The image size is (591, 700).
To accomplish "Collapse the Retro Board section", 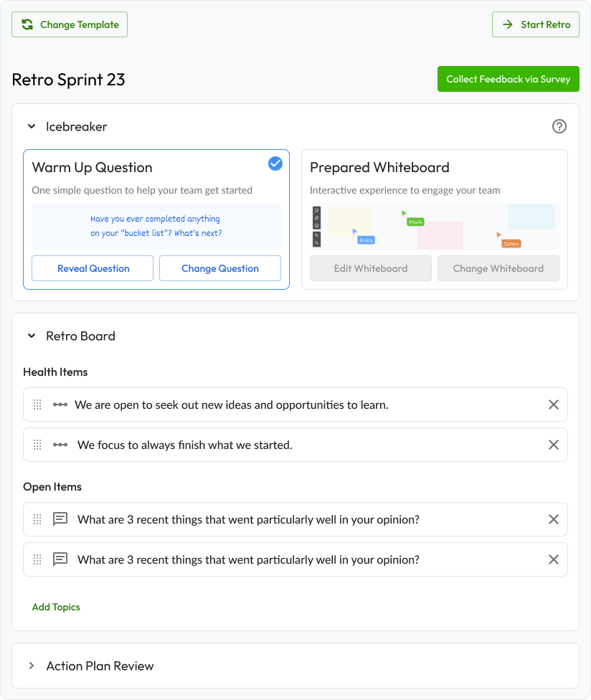I will point(32,336).
